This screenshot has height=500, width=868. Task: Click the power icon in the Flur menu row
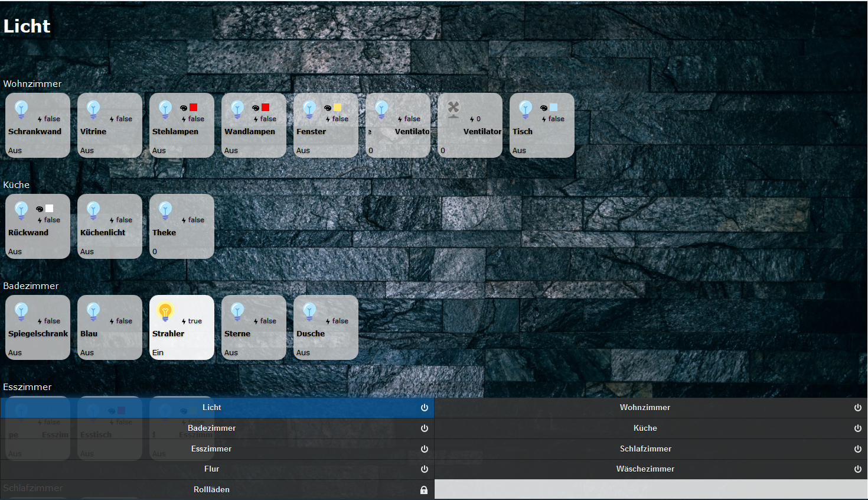point(424,469)
